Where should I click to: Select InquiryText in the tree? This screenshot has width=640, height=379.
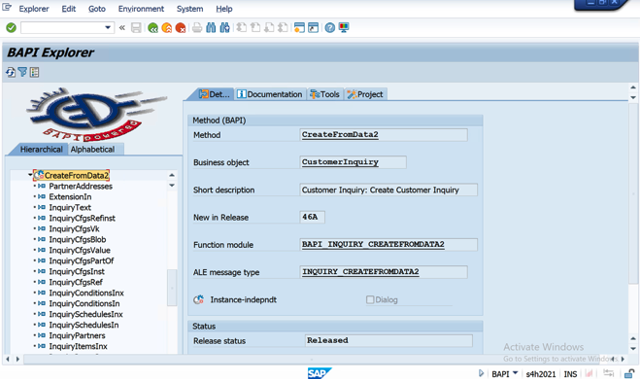[x=70, y=207]
